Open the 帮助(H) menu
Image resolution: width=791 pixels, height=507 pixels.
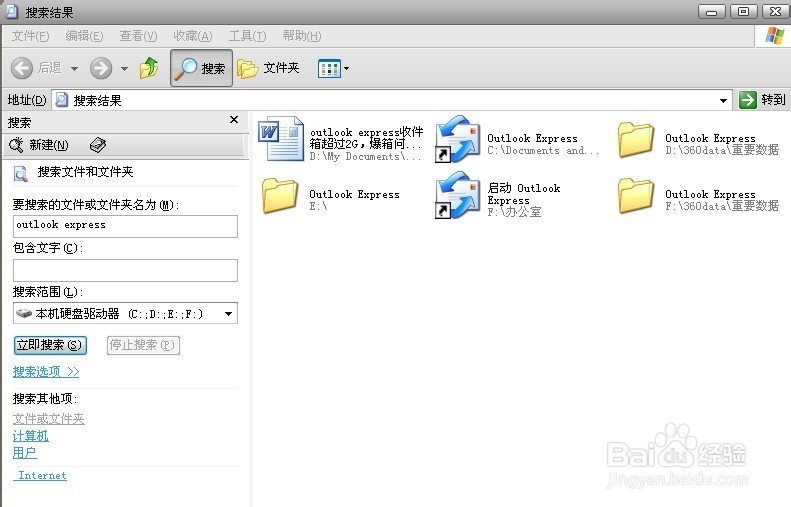302,36
